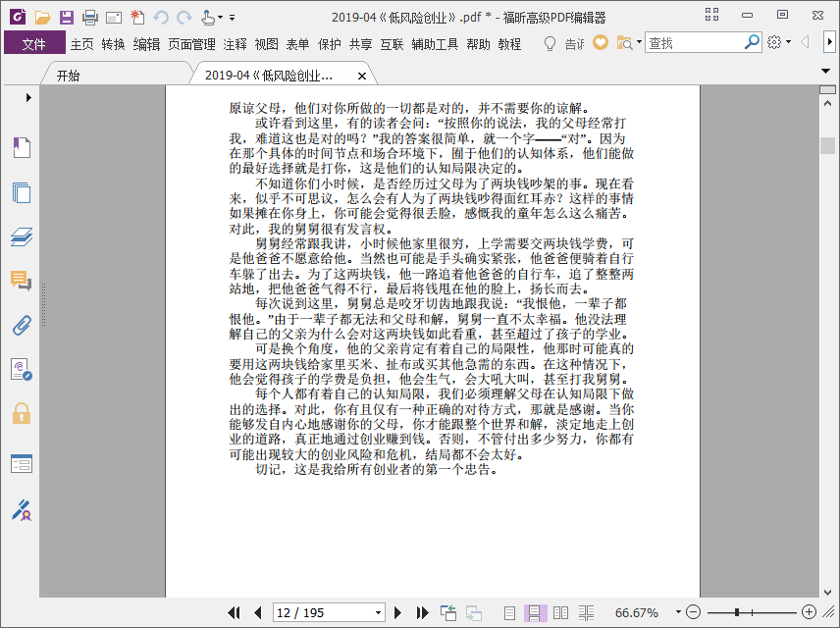Go to the last page
The image size is (840, 628).
(423, 612)
